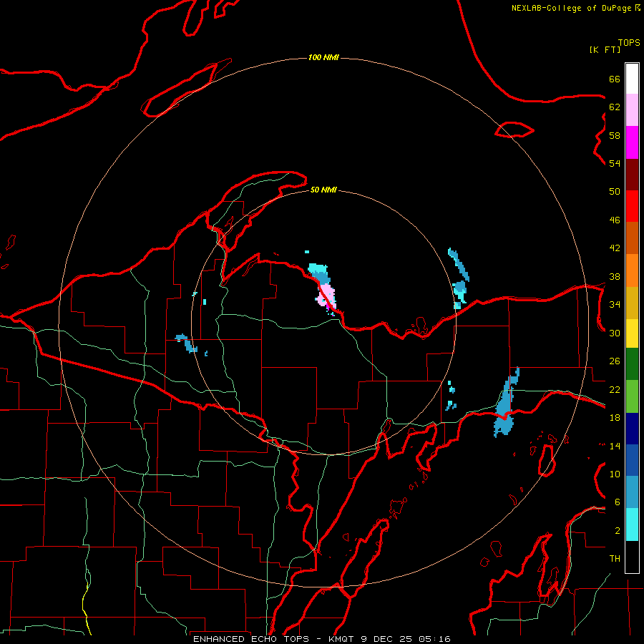Click the 6 legend value
644x644 pixels.
618,502
